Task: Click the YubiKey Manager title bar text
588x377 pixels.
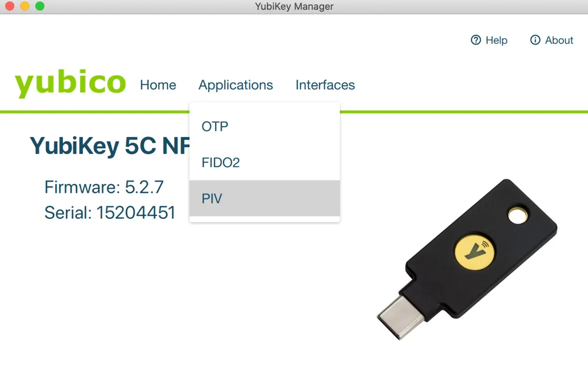Action: point(294,6)
